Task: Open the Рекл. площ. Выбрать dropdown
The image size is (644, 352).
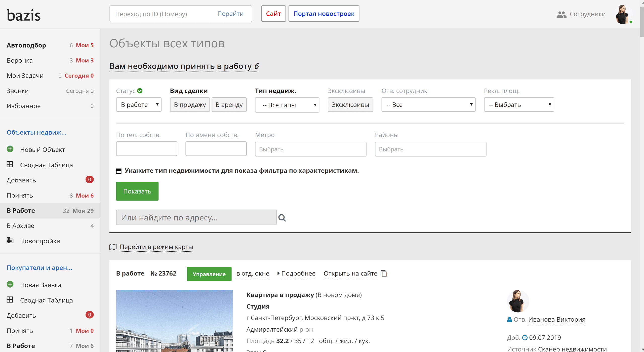Action: click(x=519, y=105)
